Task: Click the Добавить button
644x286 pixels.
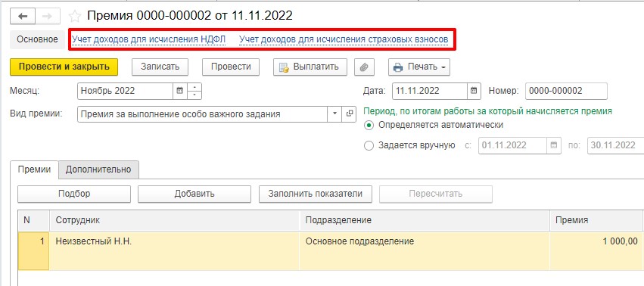Action: click(194, 194)
